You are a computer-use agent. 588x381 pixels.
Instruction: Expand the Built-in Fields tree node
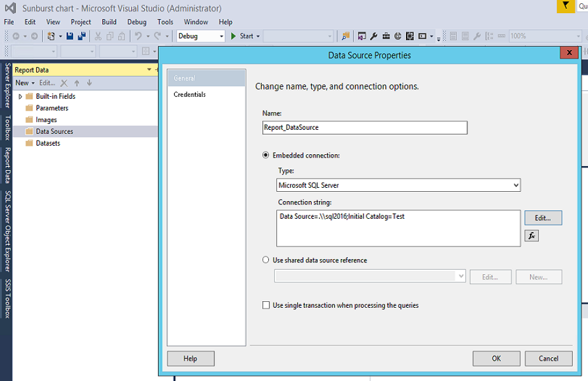(x=20, y=96)
